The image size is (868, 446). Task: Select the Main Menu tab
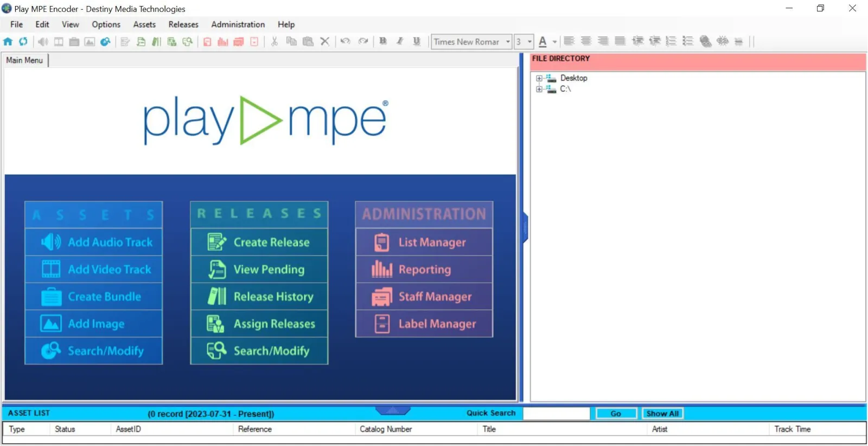pyautogui.click(x=25, y=60)
